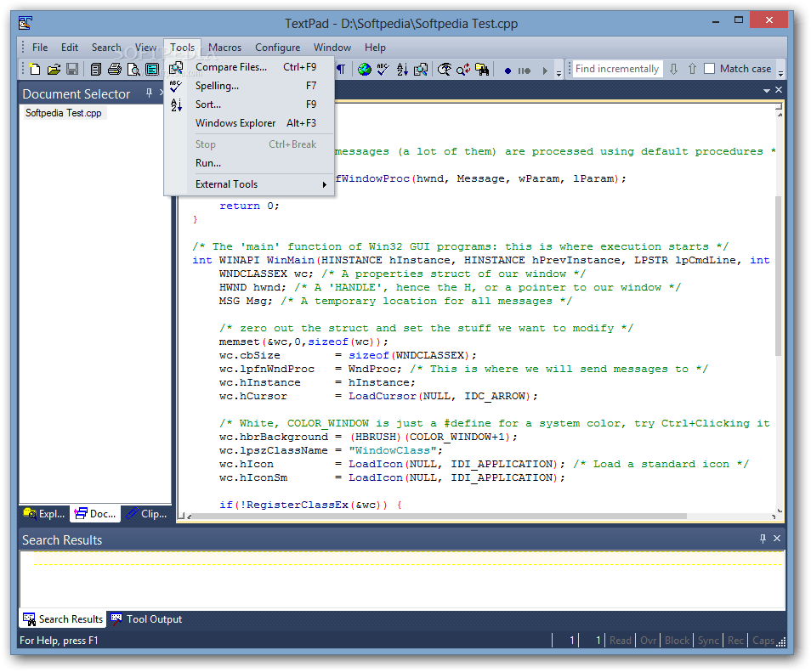
Task: Open Print Preview from the toolbar
Action: (x=133, y=69)
